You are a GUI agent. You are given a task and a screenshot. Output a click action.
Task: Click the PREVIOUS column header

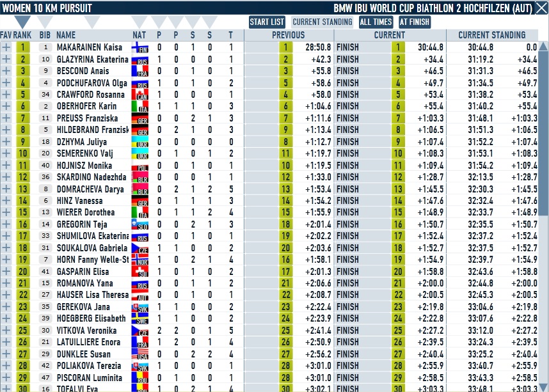pyautogui.click(x=288, y=35)
